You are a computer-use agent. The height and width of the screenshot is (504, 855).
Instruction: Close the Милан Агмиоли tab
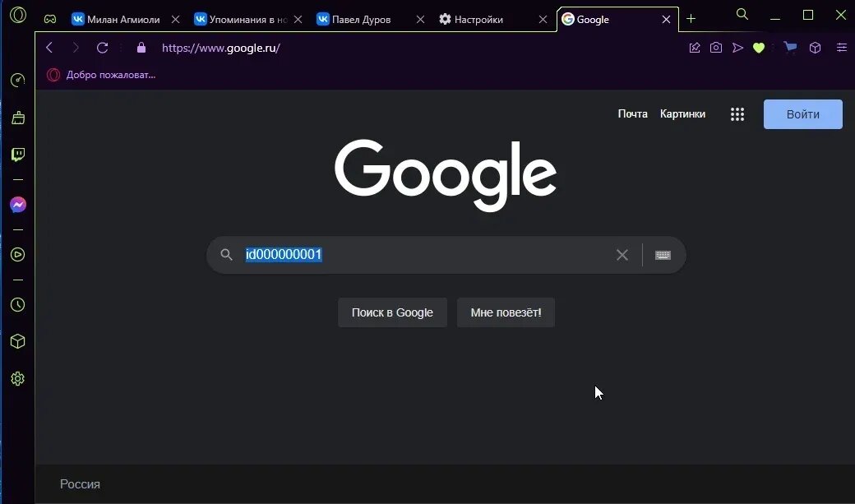[x=175, y=19]
